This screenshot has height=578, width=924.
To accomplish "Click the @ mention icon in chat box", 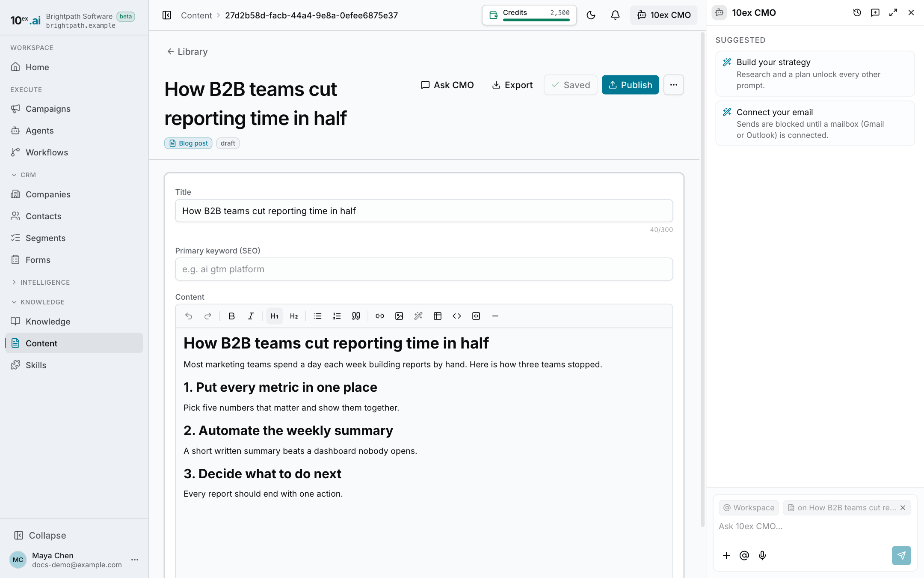I will click(x=744, y=555).
